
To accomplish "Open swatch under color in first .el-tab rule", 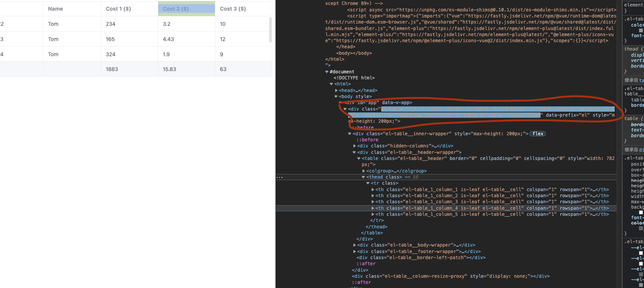I will (641, 30).
